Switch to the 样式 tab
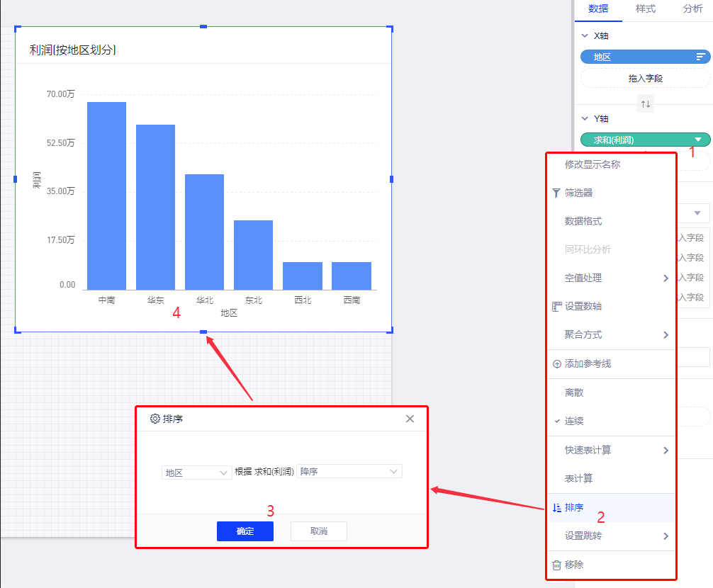 tap(646, 9)
